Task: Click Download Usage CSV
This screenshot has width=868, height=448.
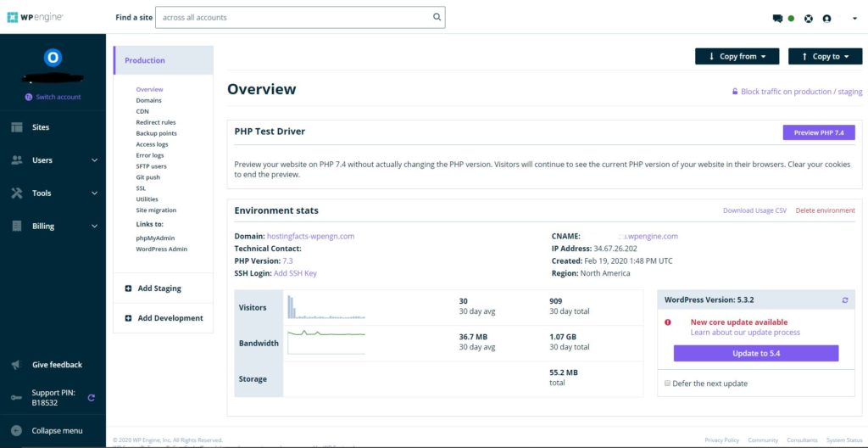Action: coord(754,210)
